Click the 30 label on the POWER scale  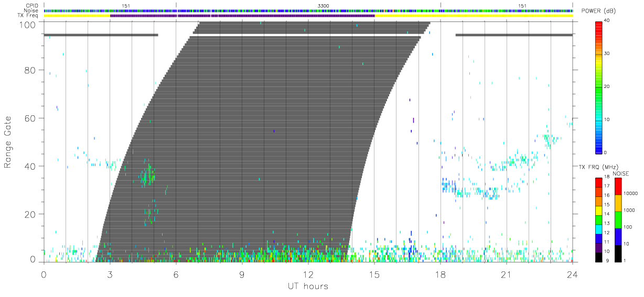[x=608, y=54]
